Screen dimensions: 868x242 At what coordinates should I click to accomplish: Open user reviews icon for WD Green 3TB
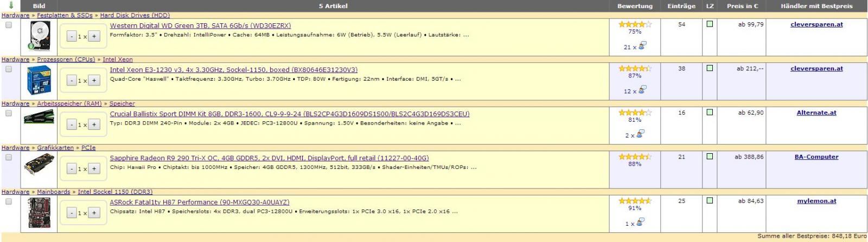[x=642, y=46]
